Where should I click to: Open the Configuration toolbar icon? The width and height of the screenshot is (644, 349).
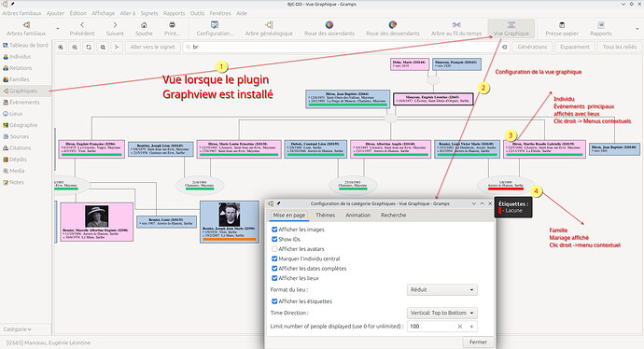(215, 28)
